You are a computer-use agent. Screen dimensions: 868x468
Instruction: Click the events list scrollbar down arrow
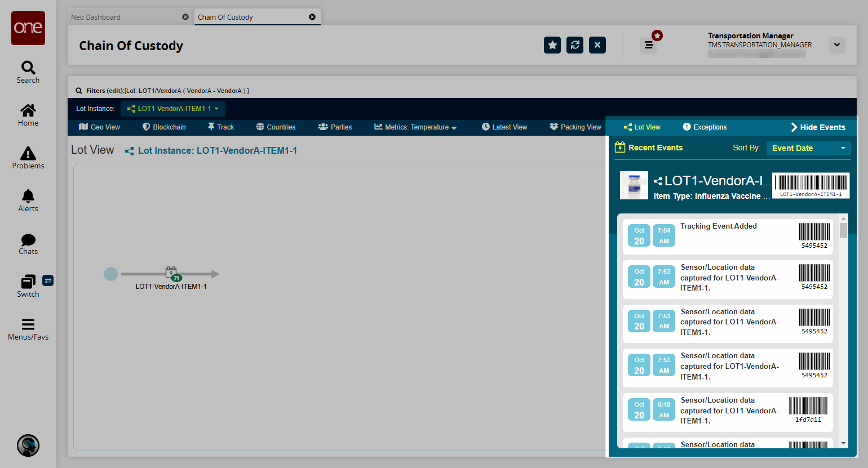(x=844, y=444)
